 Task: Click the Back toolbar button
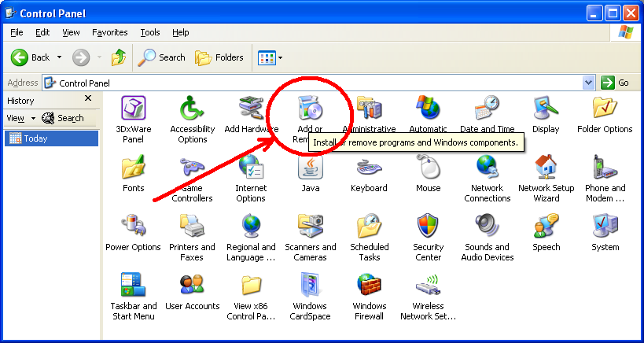pyautogui.click(x=30, y=57)
